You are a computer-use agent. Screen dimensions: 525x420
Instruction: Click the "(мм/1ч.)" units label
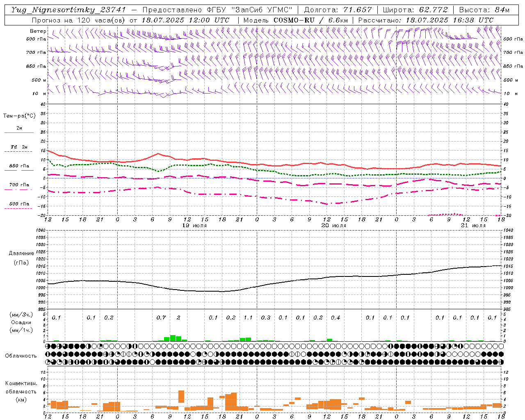click(21, 330)
